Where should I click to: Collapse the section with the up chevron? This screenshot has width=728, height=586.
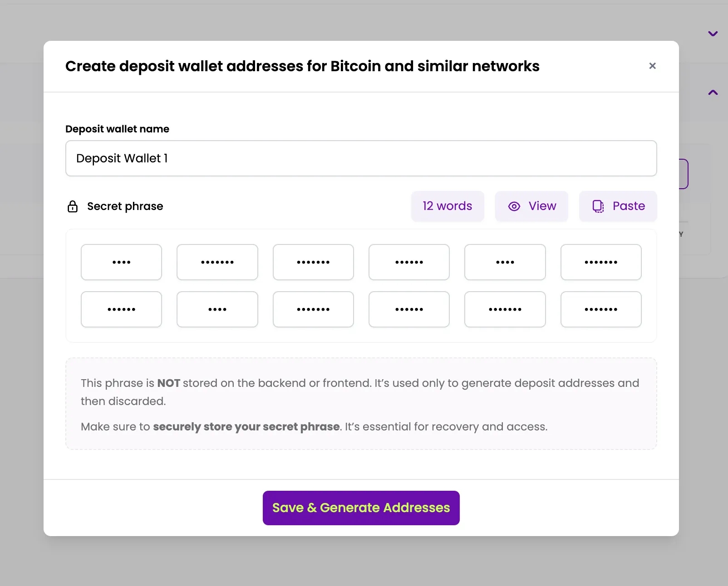coord(713,93)
